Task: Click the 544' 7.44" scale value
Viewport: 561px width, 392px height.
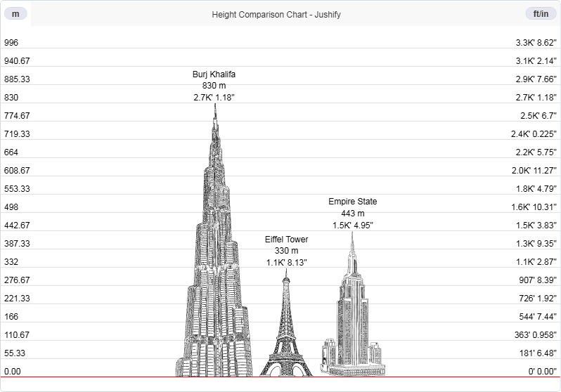Action: 538,317
